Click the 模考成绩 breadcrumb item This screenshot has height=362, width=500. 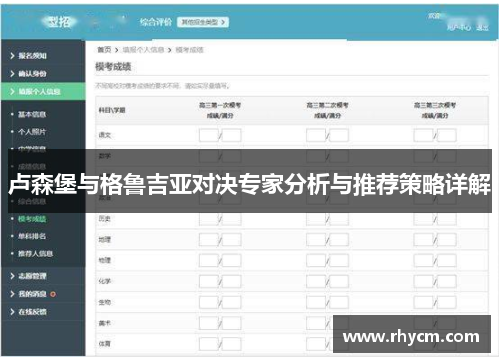(189, 50)
